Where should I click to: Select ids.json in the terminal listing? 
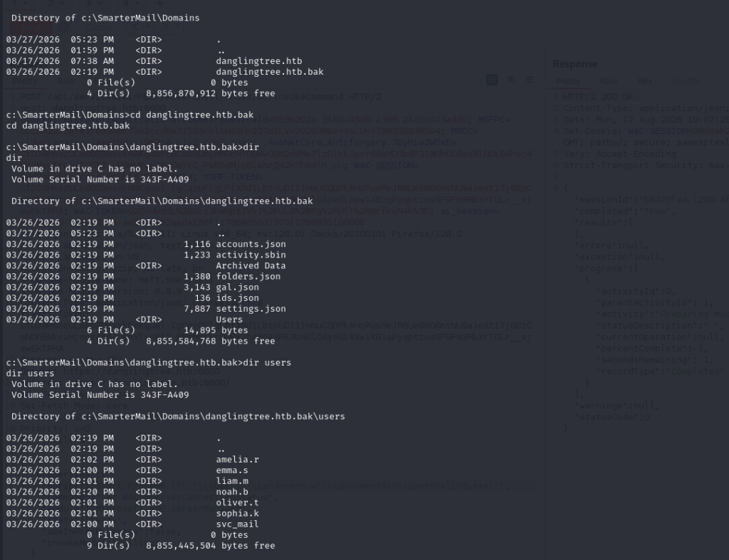coord(238,297)
